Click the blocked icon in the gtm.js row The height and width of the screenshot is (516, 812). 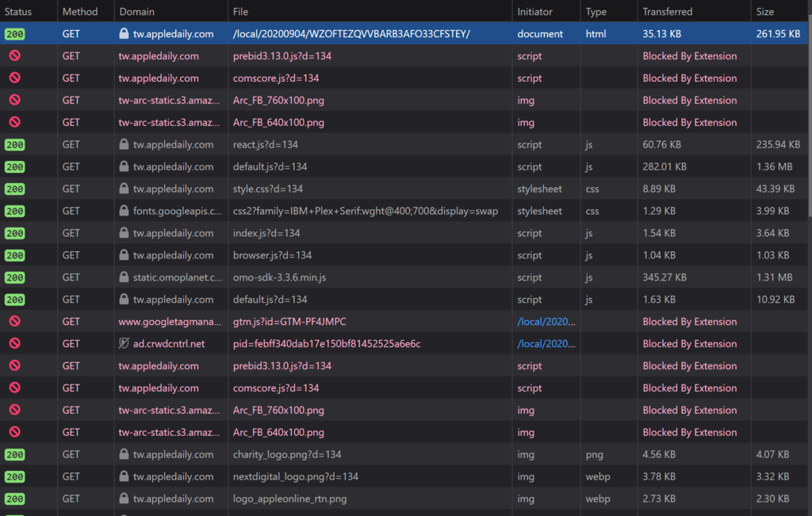tap(15, 321)
